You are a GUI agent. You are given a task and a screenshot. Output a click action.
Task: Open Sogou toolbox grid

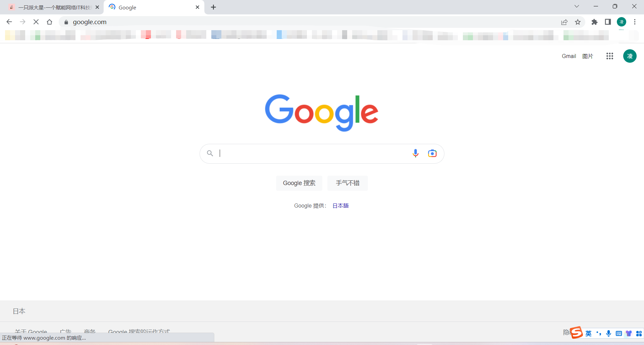[x=639, y=334]
